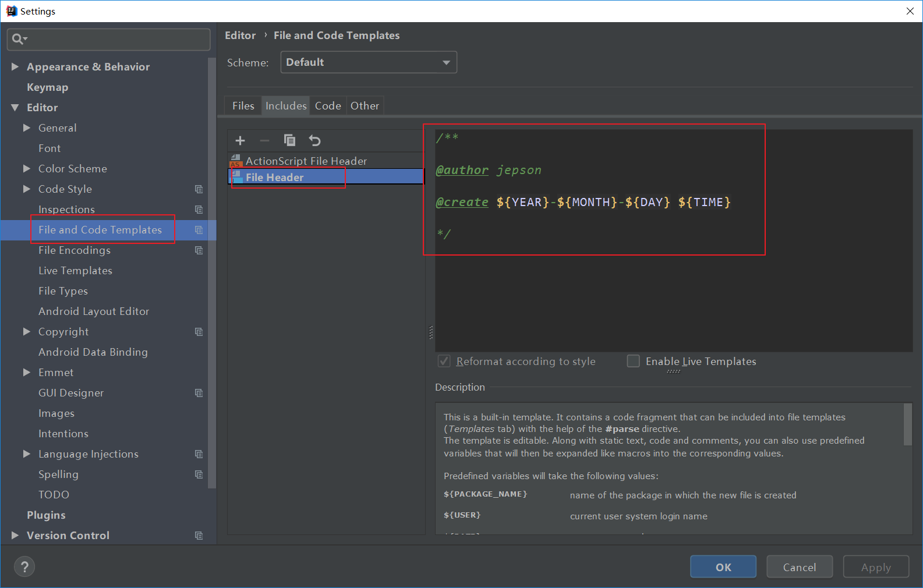Open Plugins settings
This screenshot has height=588, width=923.
[46, 515]
